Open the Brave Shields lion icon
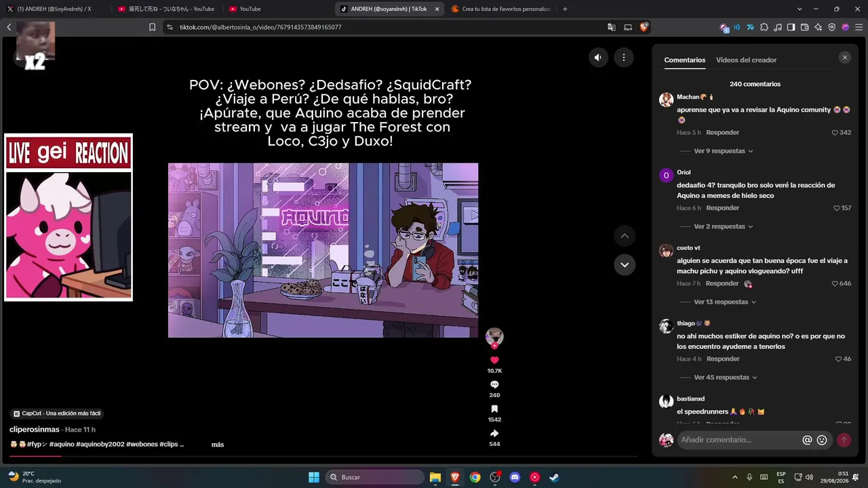This screenshot has height=488, width=868. pyautogui.click(x=644, y=27)
